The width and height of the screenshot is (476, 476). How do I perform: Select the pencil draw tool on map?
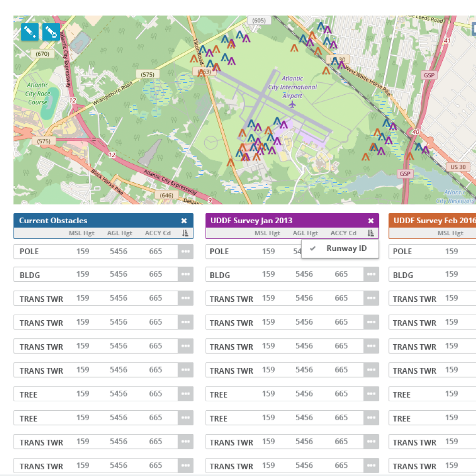(30, 32)
